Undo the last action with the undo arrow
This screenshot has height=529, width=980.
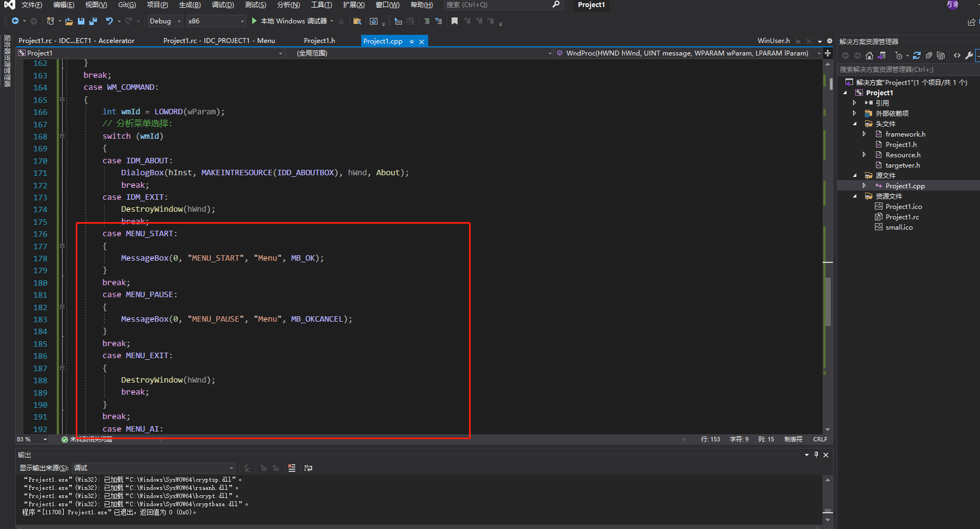(109, 21)
